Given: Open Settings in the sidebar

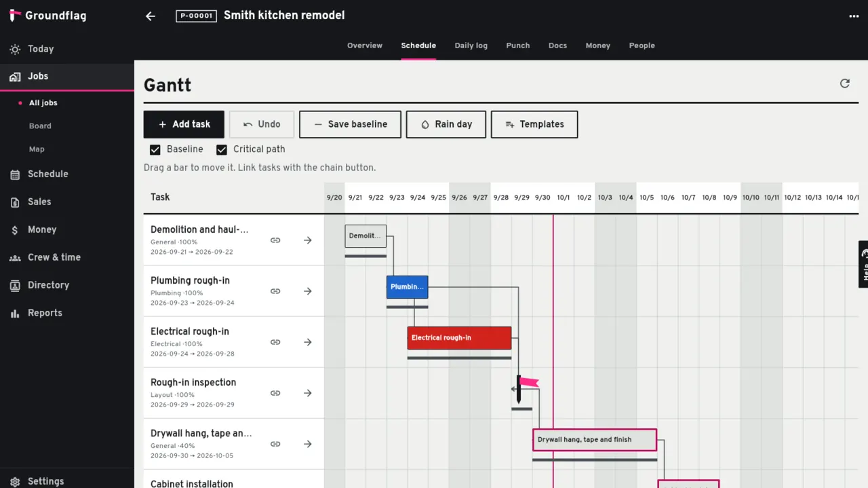Looking at the screenshot, I should click(x=67, y=481).
